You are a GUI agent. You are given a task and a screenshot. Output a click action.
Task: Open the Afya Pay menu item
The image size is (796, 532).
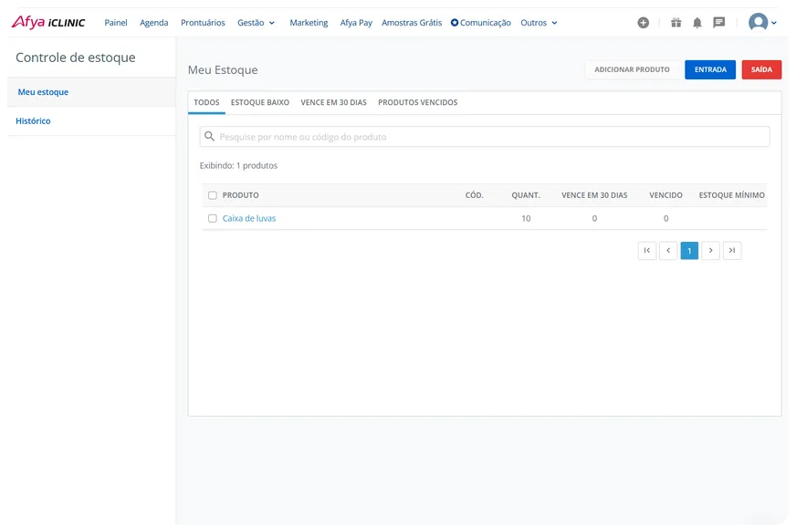point(356,23)
